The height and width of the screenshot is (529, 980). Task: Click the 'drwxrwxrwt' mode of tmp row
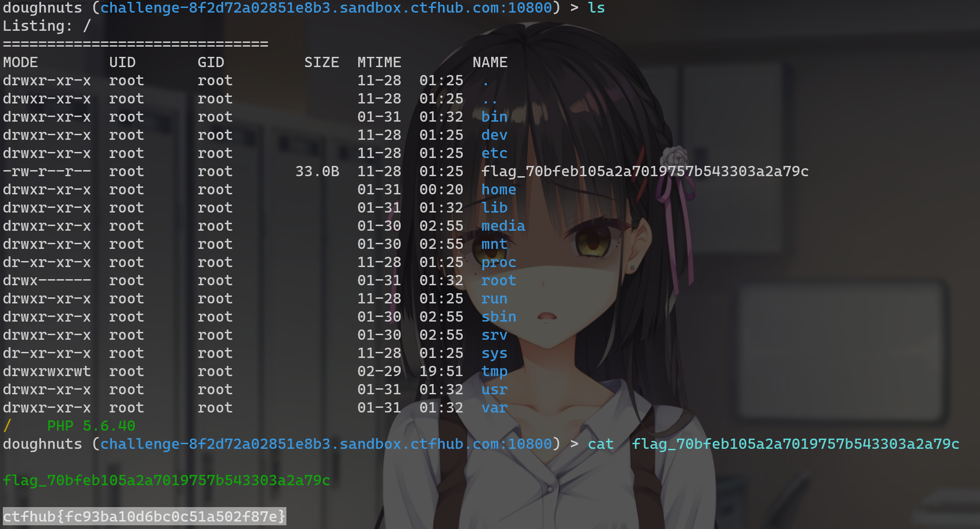pos(47,371)
